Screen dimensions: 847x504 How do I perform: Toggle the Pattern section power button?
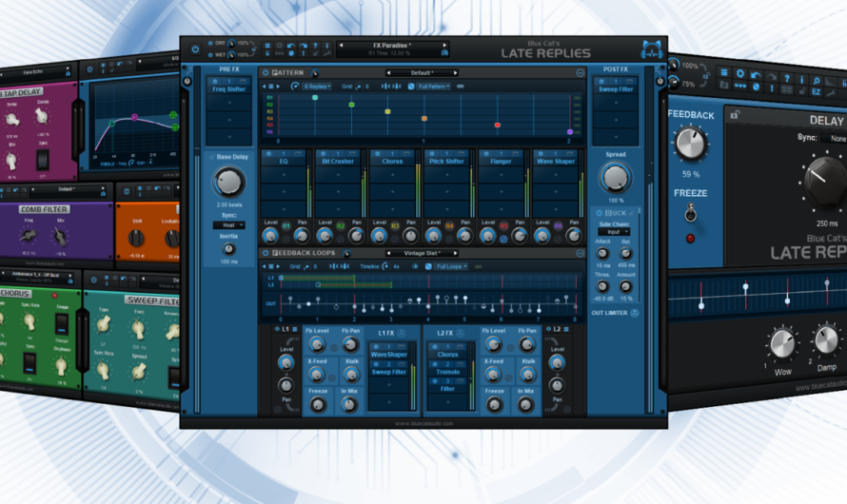(x=266, y=73)
